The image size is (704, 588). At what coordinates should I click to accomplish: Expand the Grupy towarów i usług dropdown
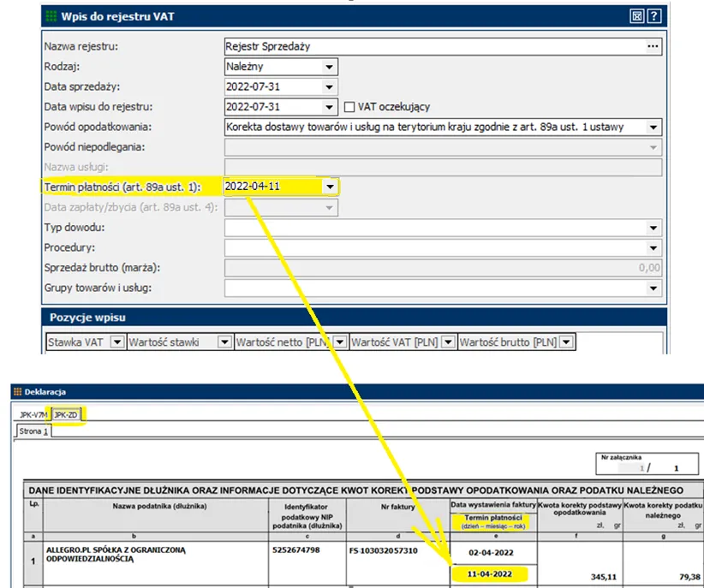653,288
